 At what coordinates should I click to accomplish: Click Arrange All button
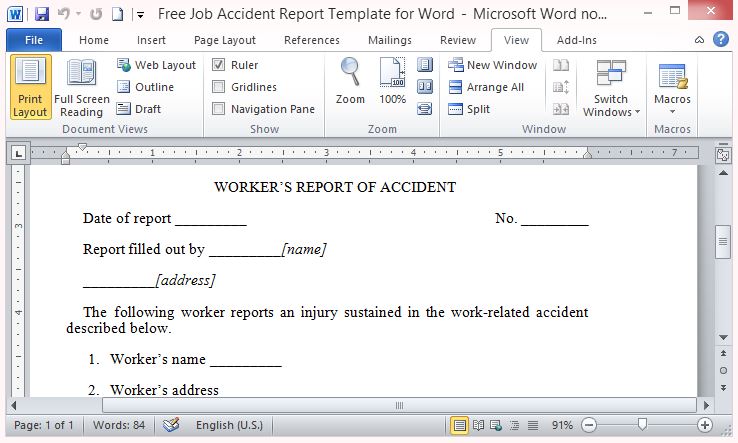pyautogui.click(x=486, y=87)
